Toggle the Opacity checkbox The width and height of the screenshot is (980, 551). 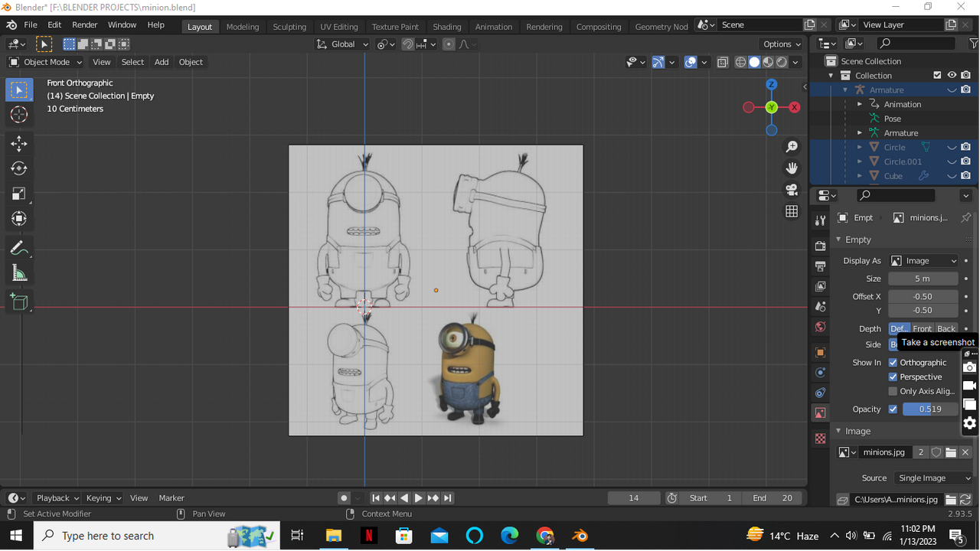coord(893,409)
